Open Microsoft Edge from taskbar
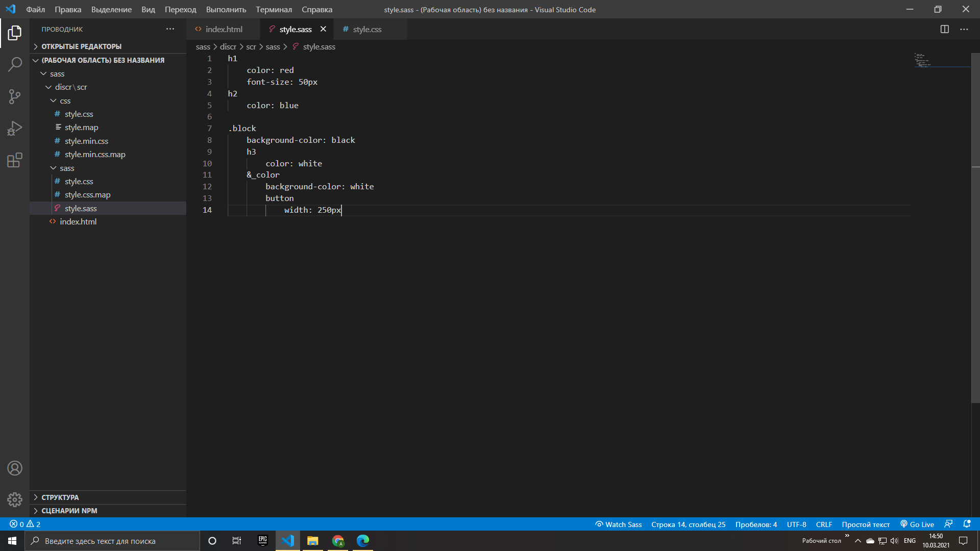Screen dimensions: 980x551 coord(363,541)
